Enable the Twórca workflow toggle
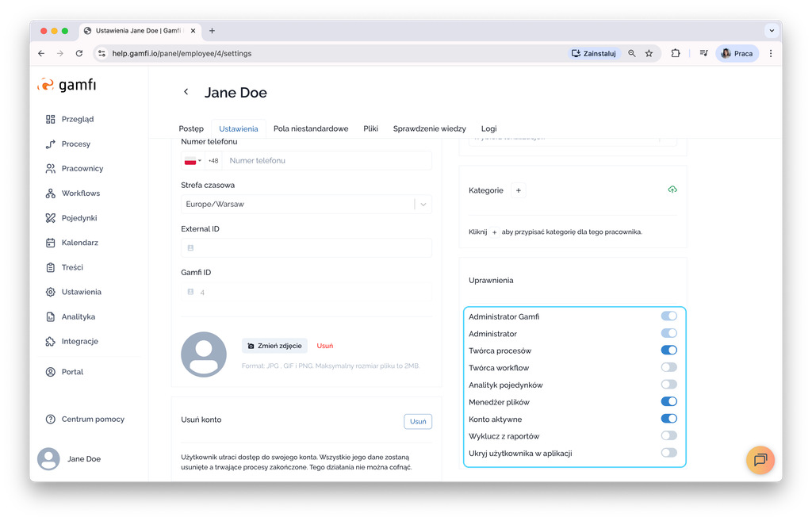The image size is (812, 521). (668, 367)
